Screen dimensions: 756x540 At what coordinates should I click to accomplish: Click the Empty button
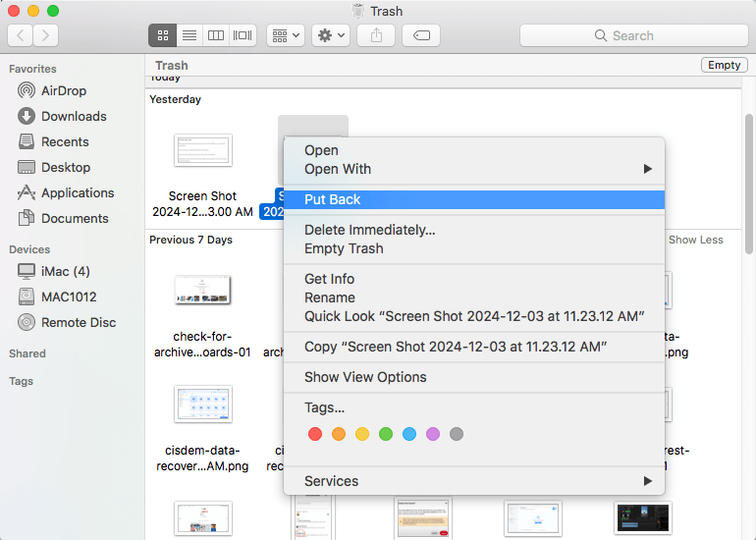(725, 65)
